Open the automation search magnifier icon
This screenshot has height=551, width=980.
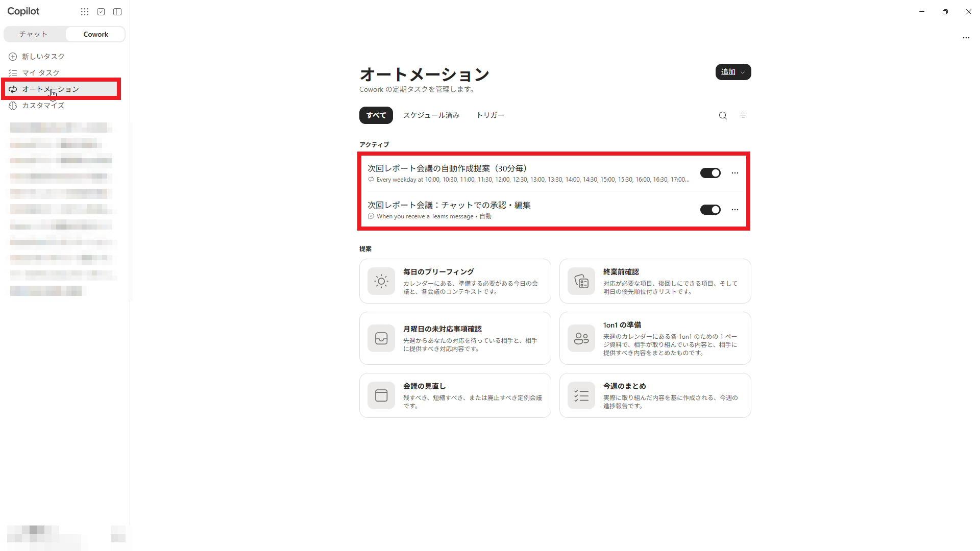[x=723, y=115]
